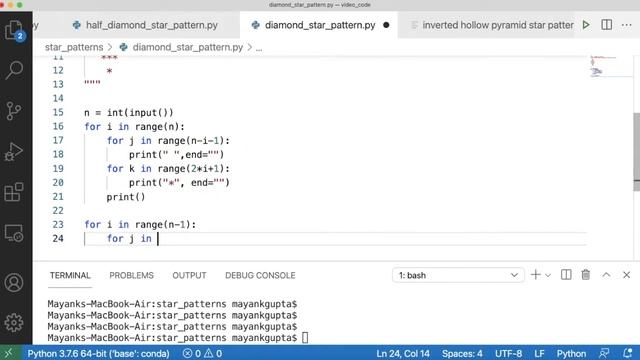Click the editor vertical scrollbar

tap(637, 151)
